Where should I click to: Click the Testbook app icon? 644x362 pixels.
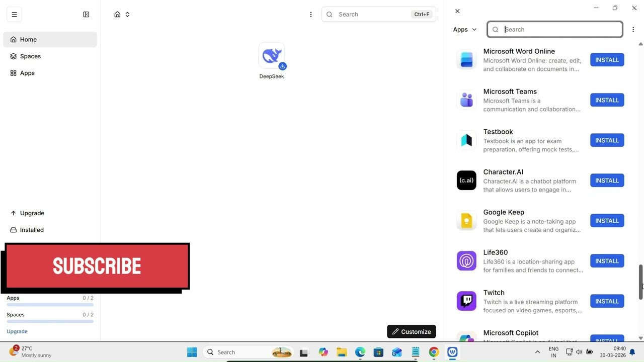(x=466, y=140)
